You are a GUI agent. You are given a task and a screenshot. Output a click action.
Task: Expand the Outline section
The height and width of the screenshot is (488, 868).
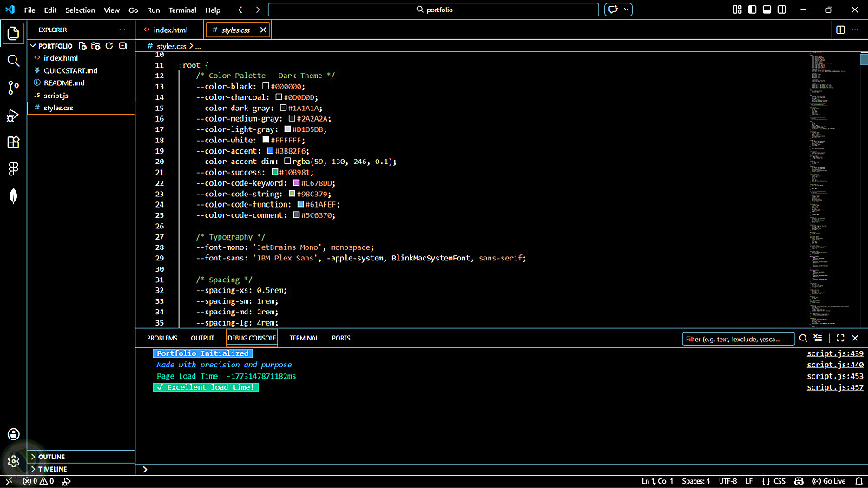click(x=52, y=457)
